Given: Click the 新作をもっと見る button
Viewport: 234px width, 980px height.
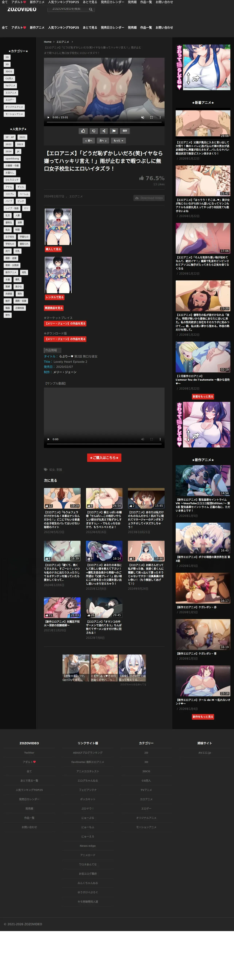Looking at the screenshot, I should [x=203, y=717].
